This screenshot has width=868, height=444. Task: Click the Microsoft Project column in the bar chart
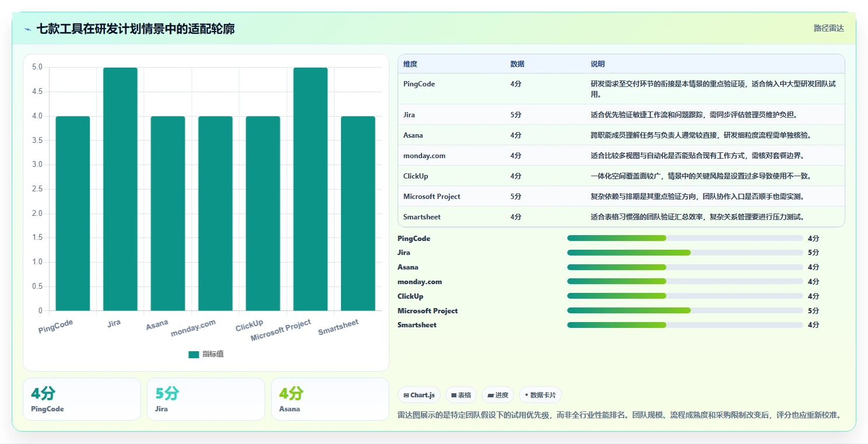tap(310, 189)
